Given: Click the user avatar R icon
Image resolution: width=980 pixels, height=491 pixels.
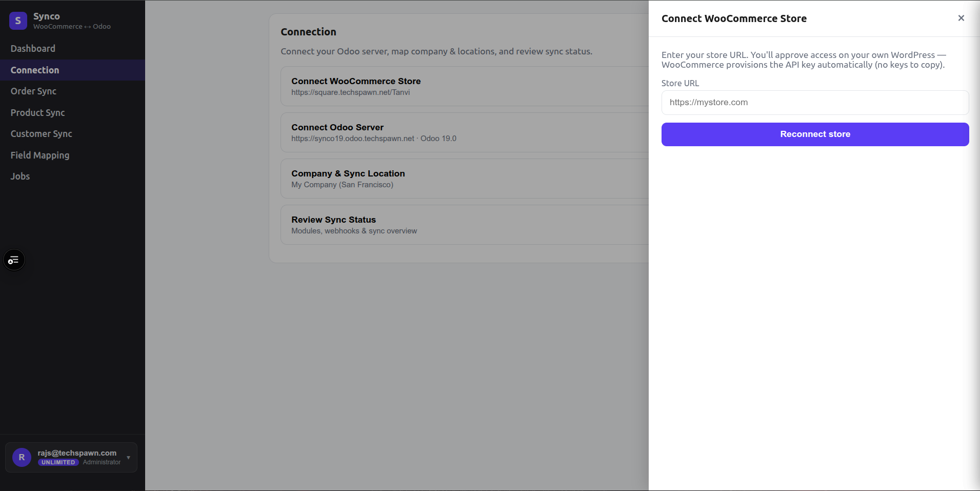Looking at the screenshot, I should point(22,457).
